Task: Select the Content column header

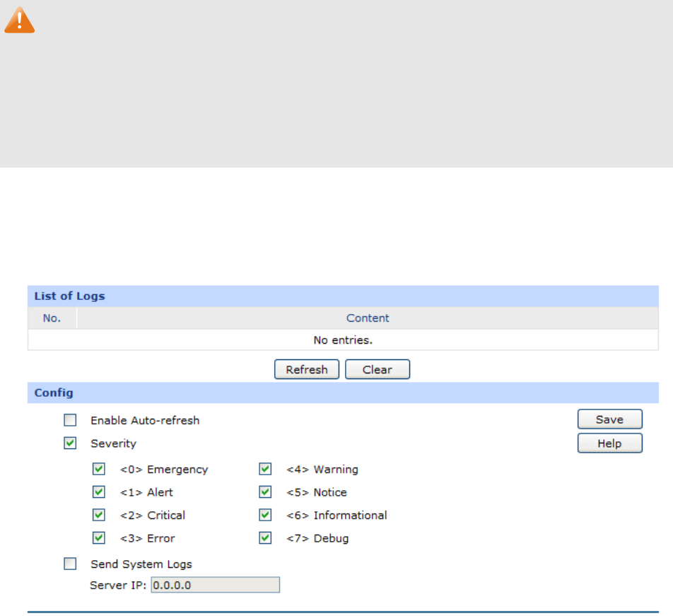Action: 368,318
